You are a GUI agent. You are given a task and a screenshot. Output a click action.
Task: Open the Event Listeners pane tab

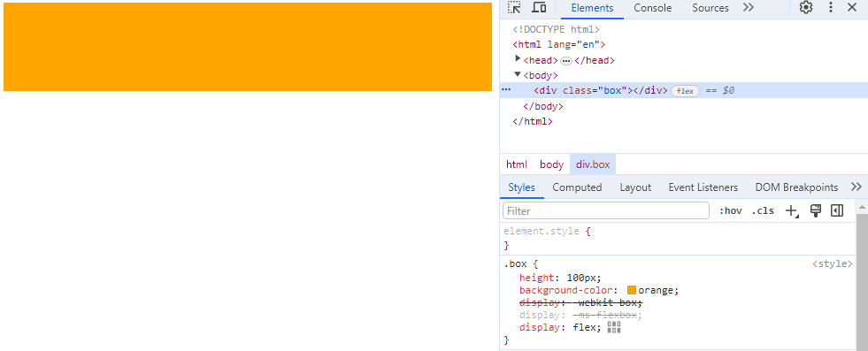(x=703, y=187)
